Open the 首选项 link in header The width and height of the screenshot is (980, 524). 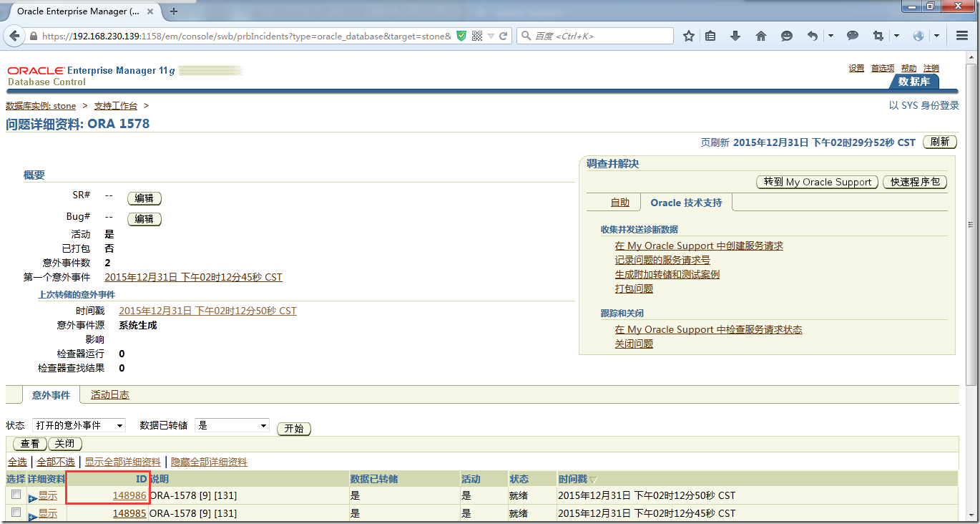click(883, 68)
